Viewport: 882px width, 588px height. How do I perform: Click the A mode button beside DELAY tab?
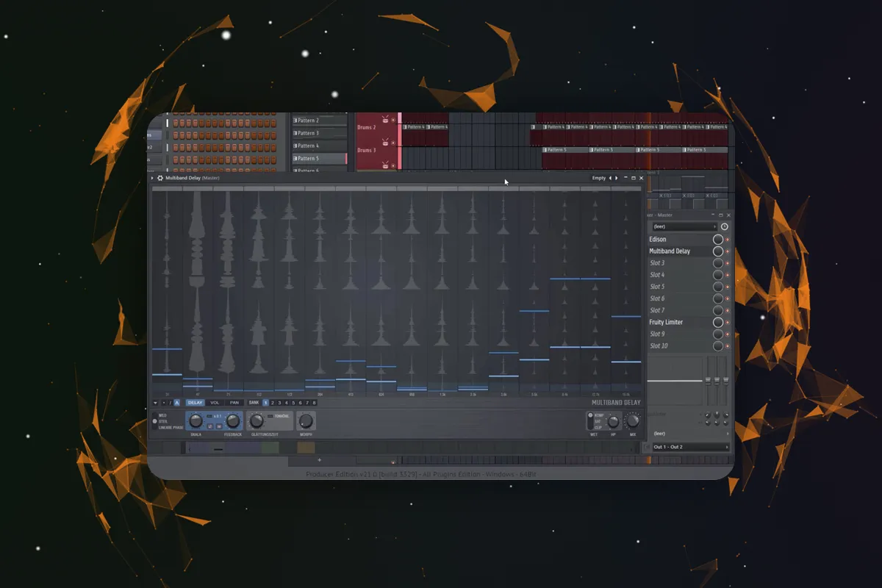coord(177,403)
